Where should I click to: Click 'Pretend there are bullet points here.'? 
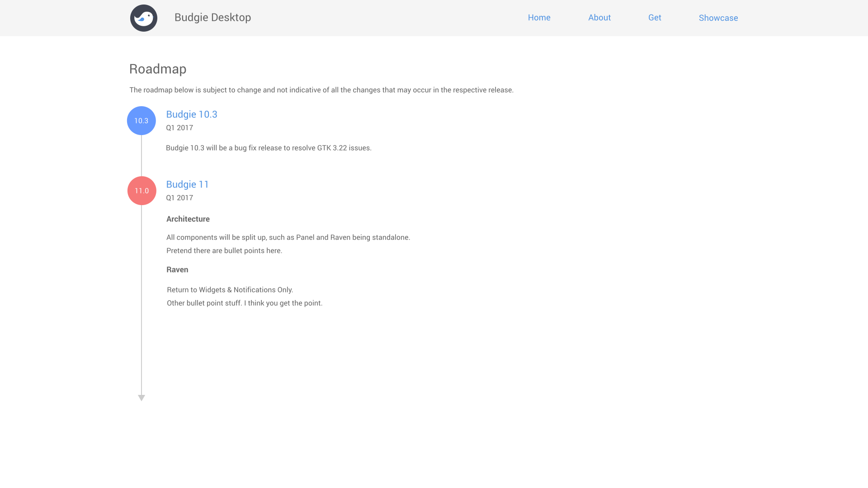click(x=224, y=251)
